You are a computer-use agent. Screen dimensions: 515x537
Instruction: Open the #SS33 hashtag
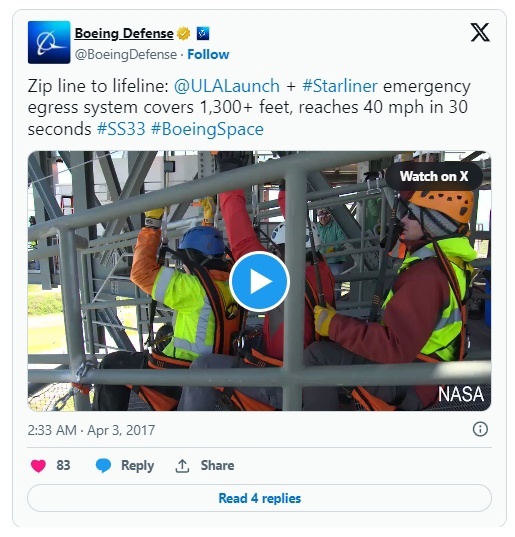click(121, 129)
